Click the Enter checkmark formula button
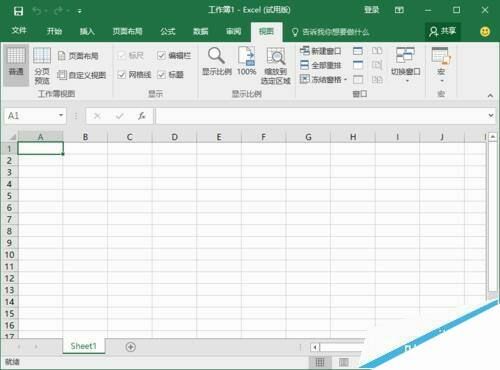Viewport: 500px width, 370px height. [x=120, y=116]
